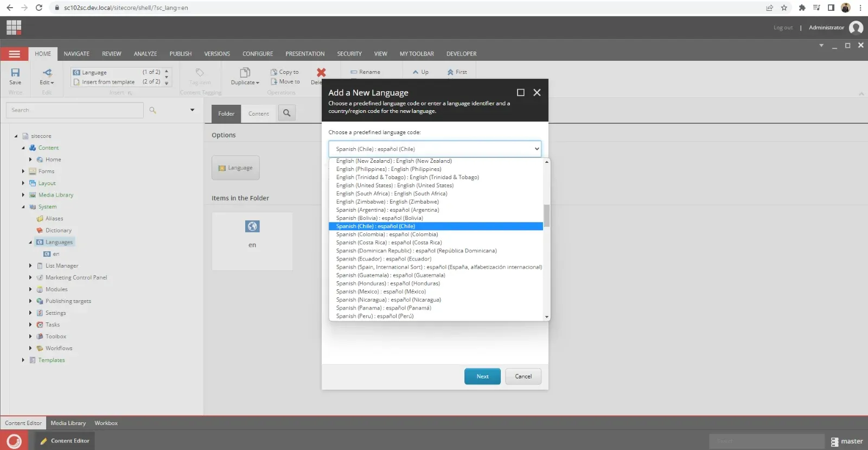The width and height of the screenshot is (868, 450).
Task: Select Spanish (Peru) option
Action: click(436, 316)
